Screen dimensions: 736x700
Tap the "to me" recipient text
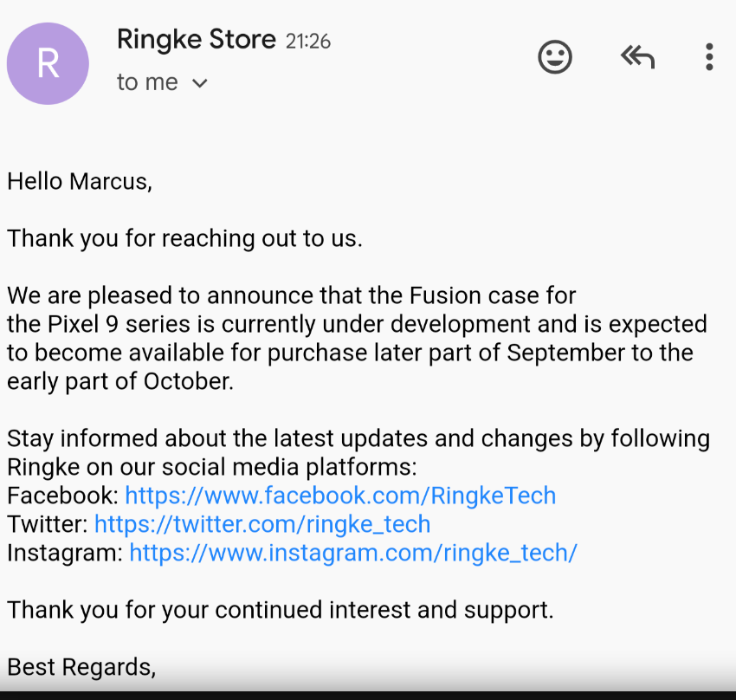coord(147,82)
